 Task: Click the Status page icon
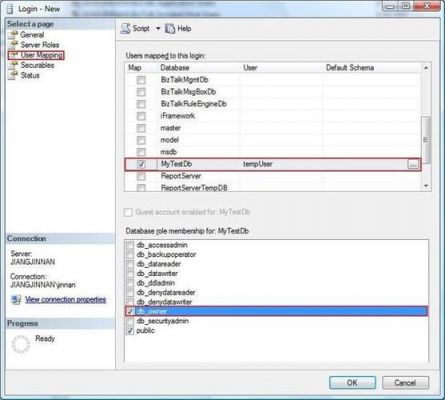(13, 75)
